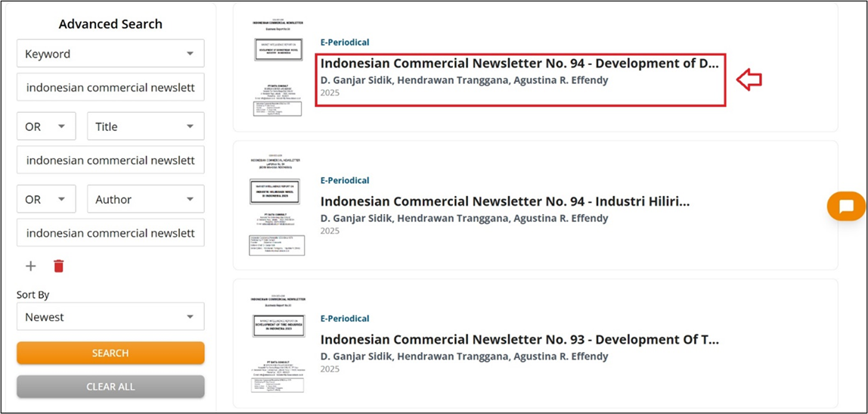Open the OR operator dropdown beside Title
The image size is (868, 414).
[x=46, y=126]
